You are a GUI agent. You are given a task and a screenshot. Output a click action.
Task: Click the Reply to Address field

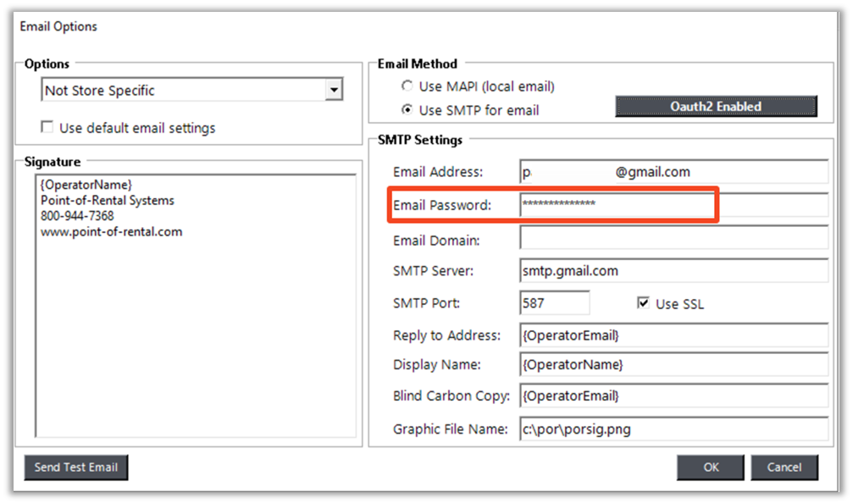(673, 335)
